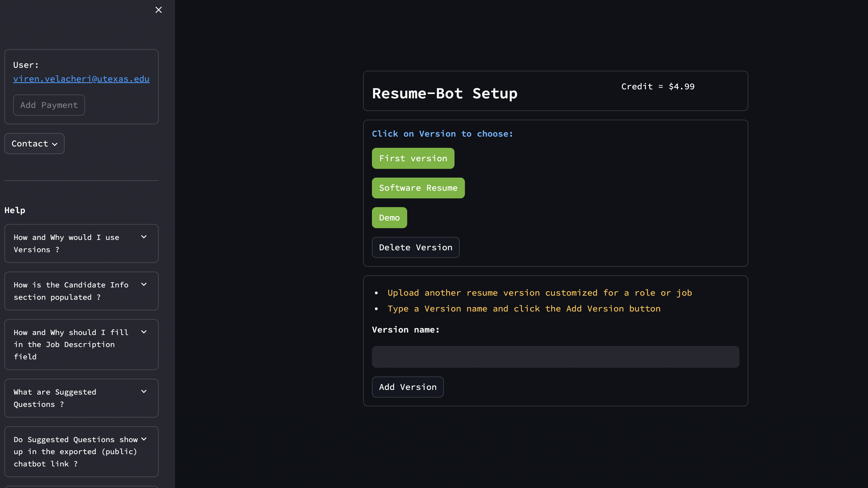Expand 'How and Why should I fill in the Job Description field'
The height and width of the screenshot is (488, 868).
tap(81, 345)
